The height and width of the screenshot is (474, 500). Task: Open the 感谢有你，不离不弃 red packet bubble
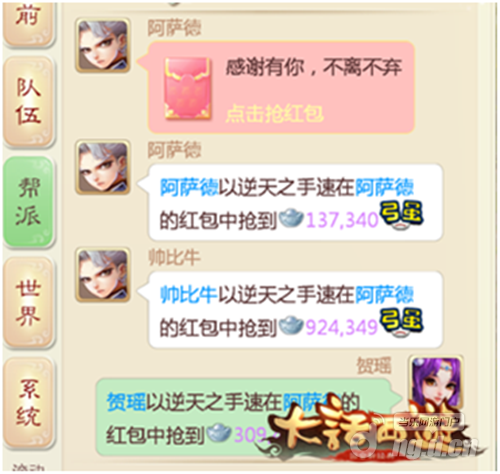(281, 87)
